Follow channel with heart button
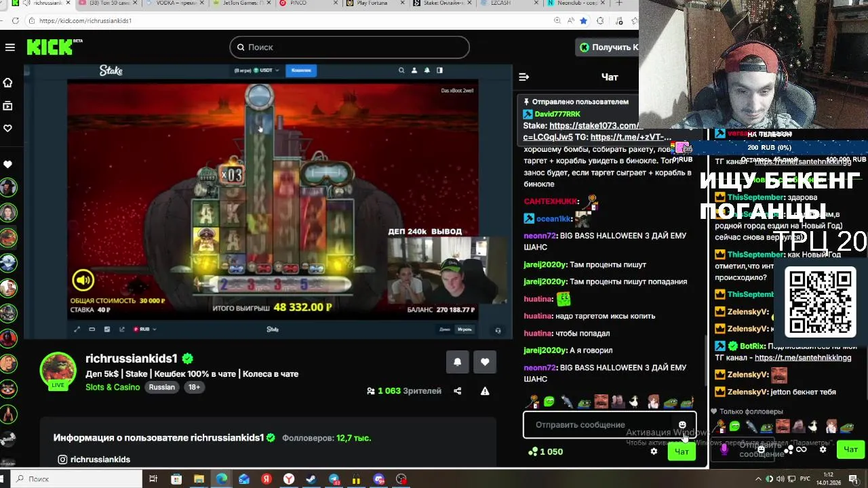This screenshot has width=868, height=488. point(485,362)
